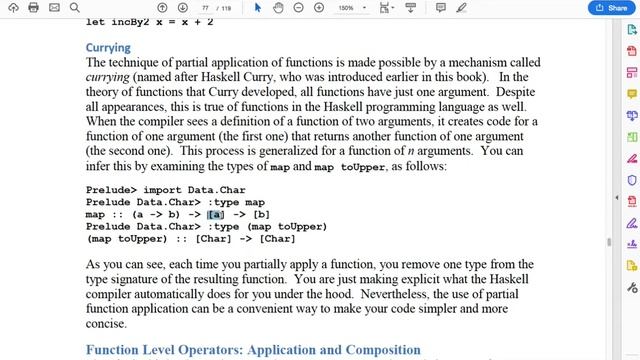Open the More Tools wrench icon

tap(631, 288)
